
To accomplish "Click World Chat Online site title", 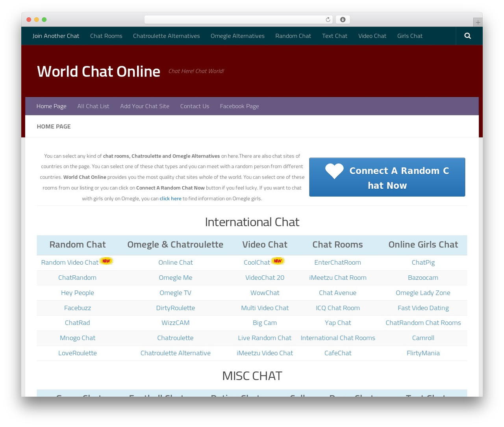I will click(x=98, y=71).
